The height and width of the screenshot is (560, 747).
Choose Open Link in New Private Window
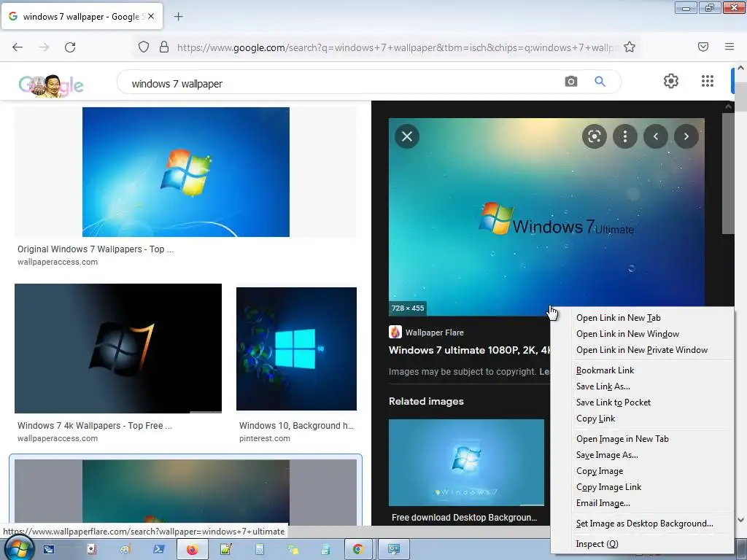pos(642,350)
